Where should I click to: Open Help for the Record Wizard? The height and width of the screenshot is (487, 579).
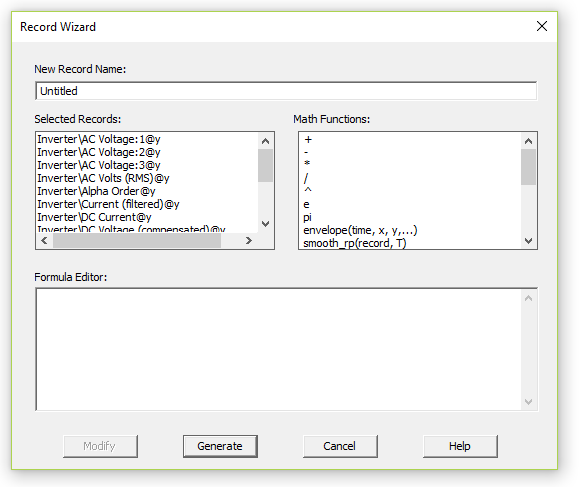460,446
